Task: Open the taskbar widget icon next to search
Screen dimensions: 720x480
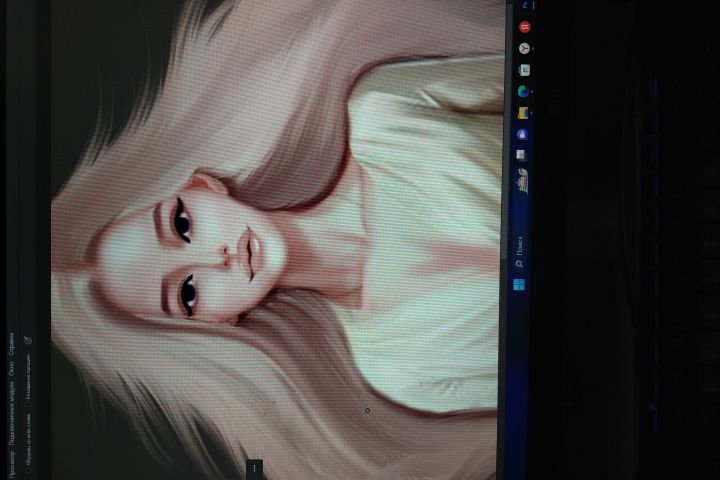Action: tap(523, 181)
